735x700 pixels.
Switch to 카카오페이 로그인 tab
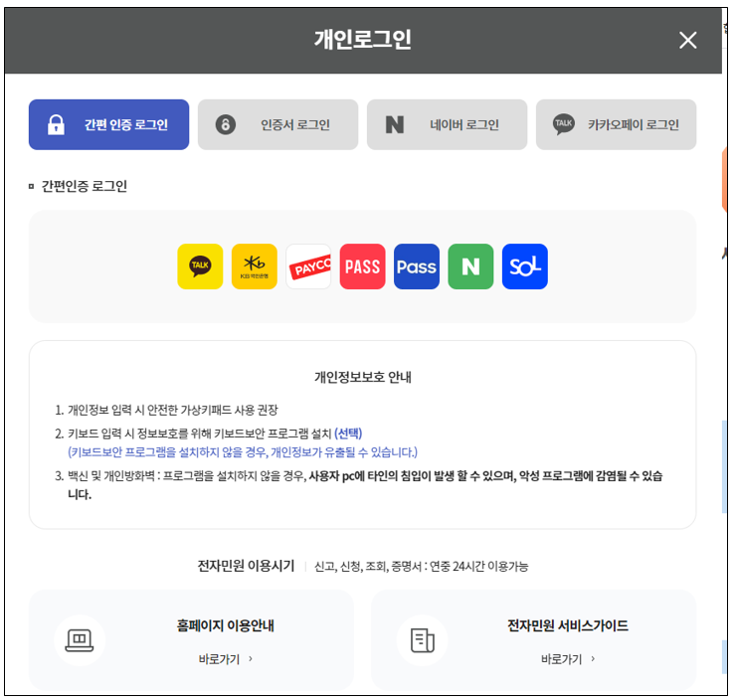pos(616,124)
